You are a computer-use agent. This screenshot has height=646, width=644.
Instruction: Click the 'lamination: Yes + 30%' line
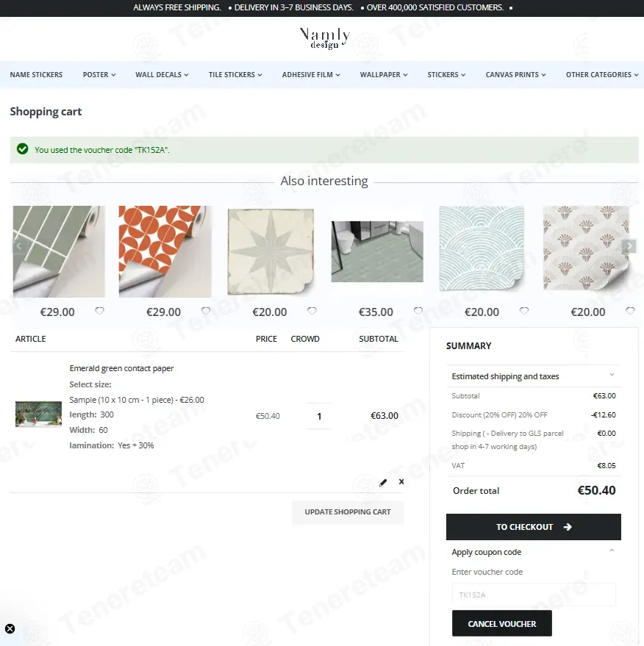[x=112, y=445]
